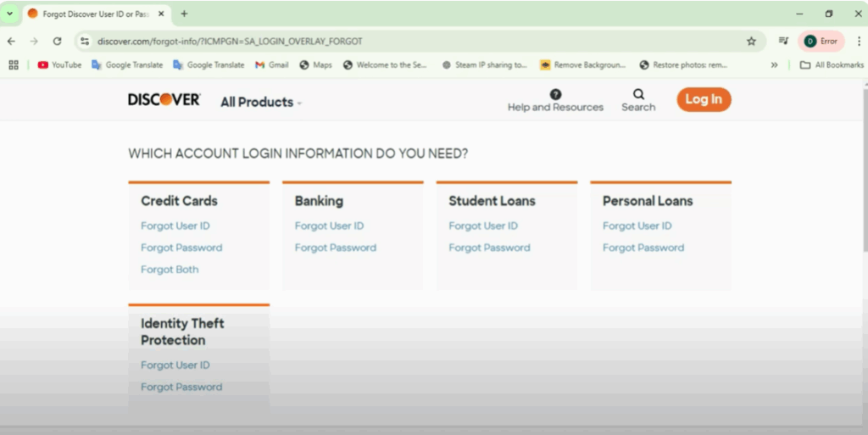
Task: Open the site information icon in address bar
Action: (84, 41)
